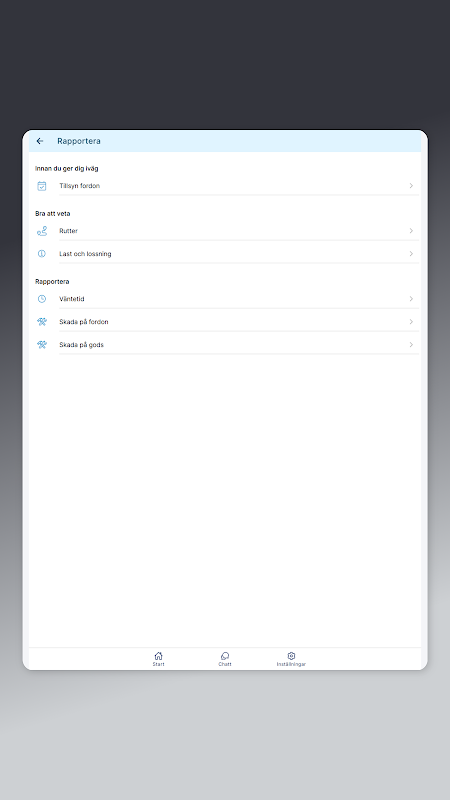Switch to the Chatt tab
This screenshot has height=800, width=450.
point(224,659)
